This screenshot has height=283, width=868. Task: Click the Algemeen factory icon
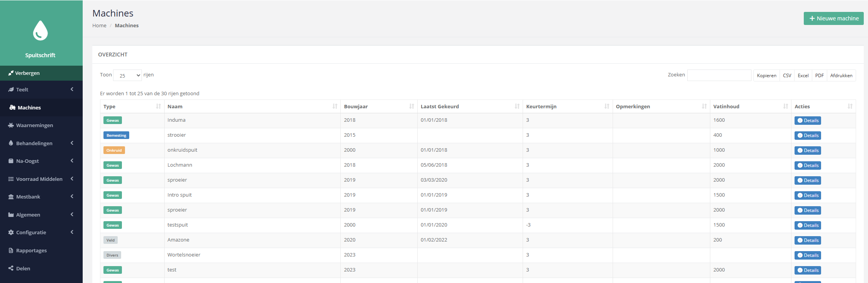(x=11, y=215)
